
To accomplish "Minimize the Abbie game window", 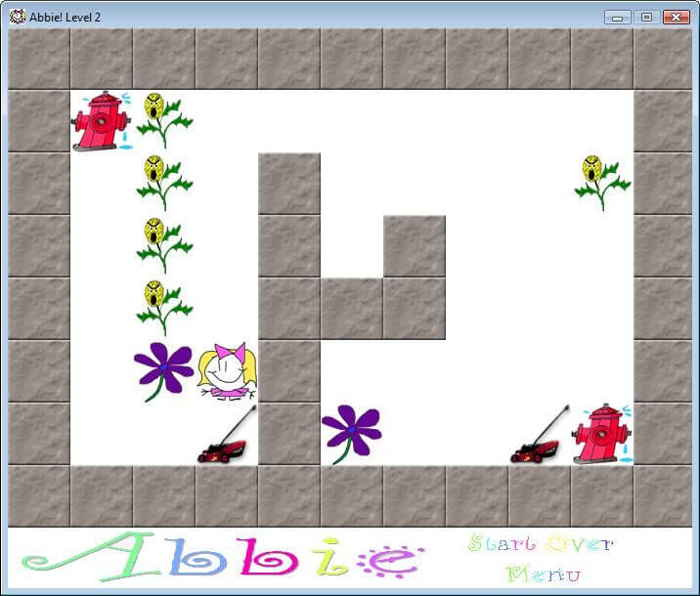I will coord(618,18).
